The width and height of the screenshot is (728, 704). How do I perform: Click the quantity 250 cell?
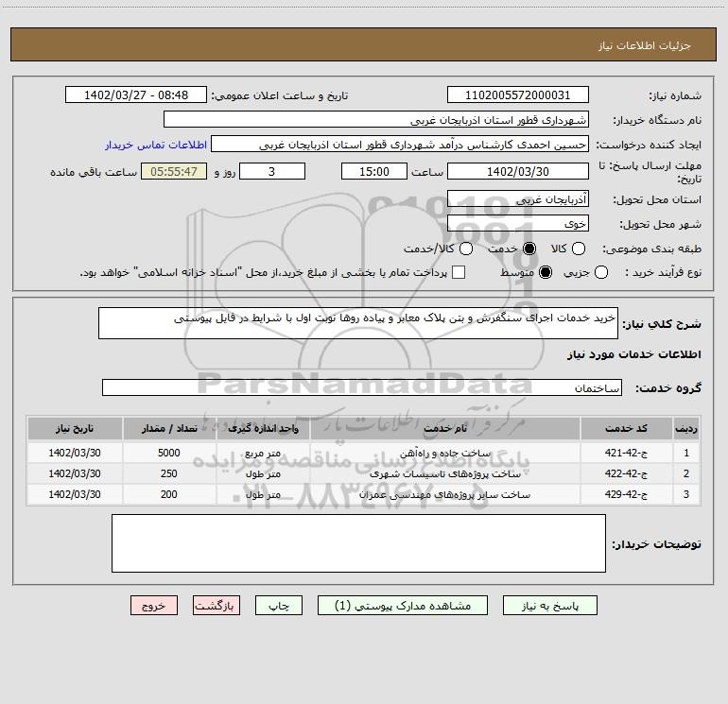(x=169, y=473)
